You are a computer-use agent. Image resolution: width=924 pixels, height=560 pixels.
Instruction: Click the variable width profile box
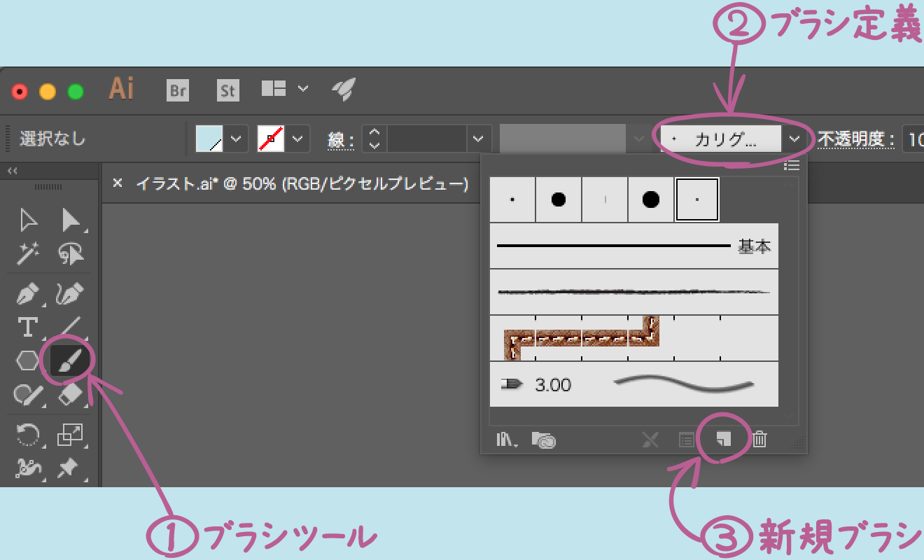[563, 138]
